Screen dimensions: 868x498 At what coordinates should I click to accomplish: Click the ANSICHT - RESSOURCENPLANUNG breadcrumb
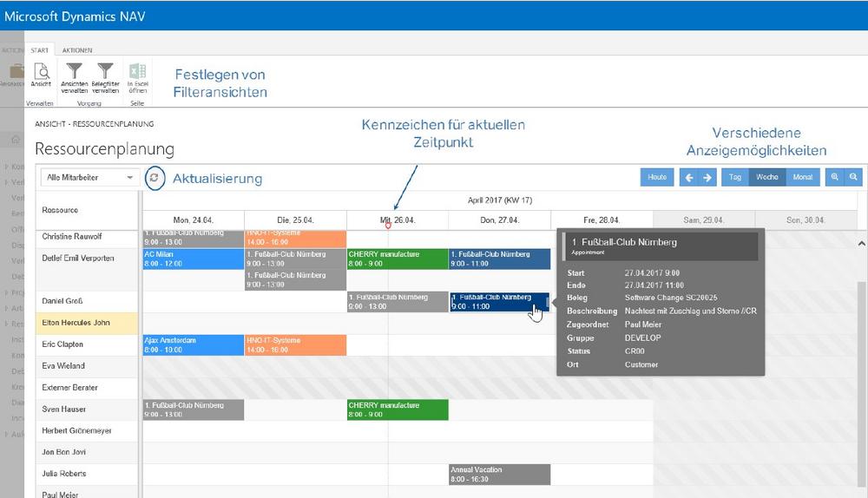tap(94, 124)
